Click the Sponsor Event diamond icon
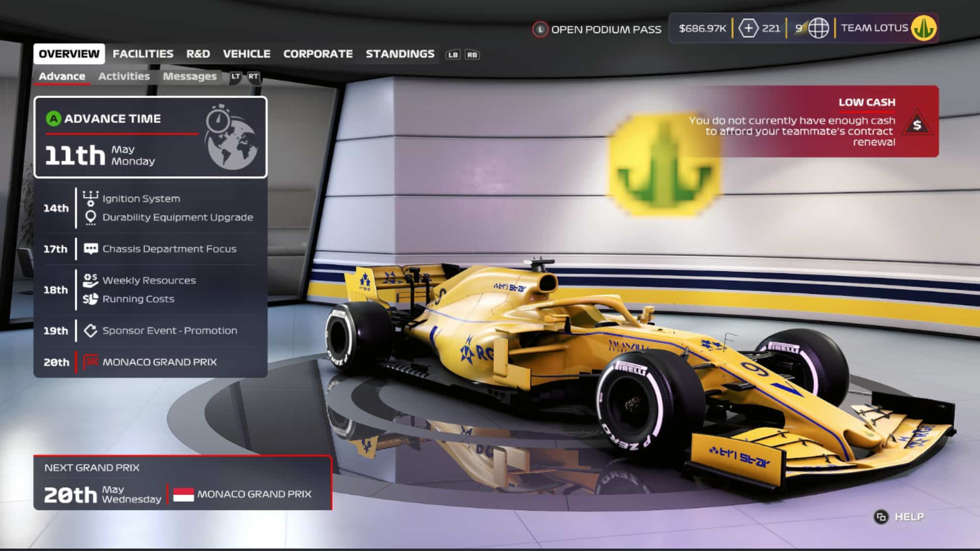980x551 pixels. point(91,331)
